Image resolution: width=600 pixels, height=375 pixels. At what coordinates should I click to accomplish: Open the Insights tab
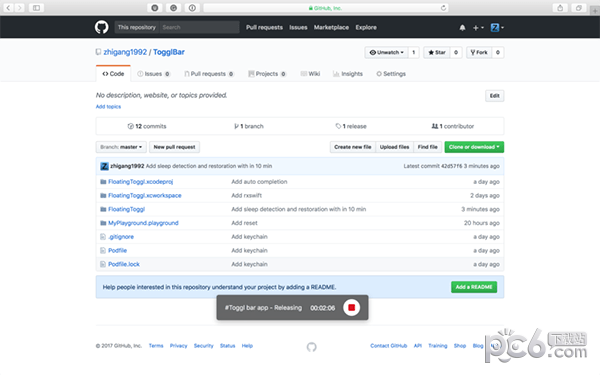(x=348, y=74)
